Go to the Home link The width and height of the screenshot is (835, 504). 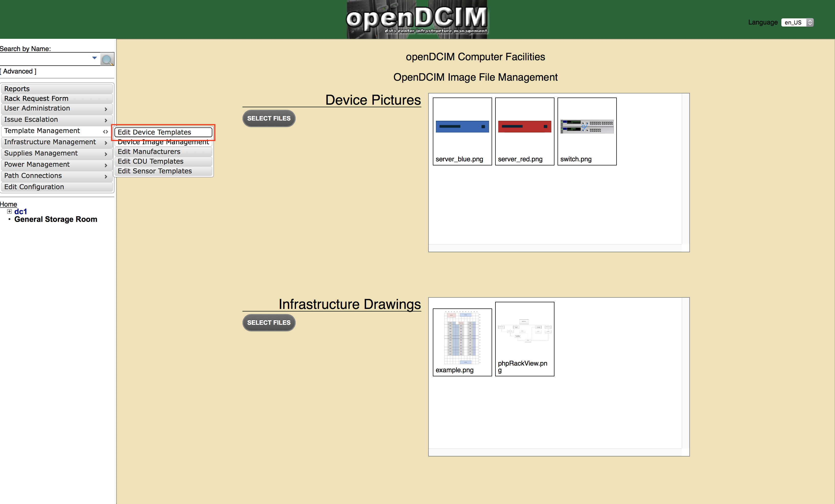[x=8, y=204]
